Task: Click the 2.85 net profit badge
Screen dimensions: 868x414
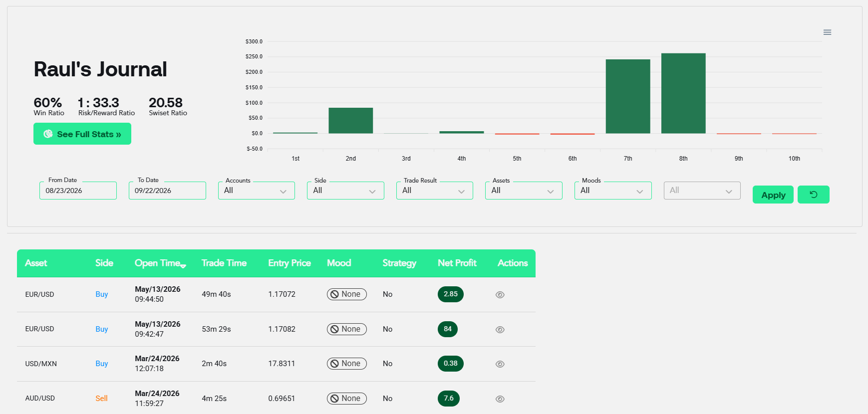Action: coord(451,294)
